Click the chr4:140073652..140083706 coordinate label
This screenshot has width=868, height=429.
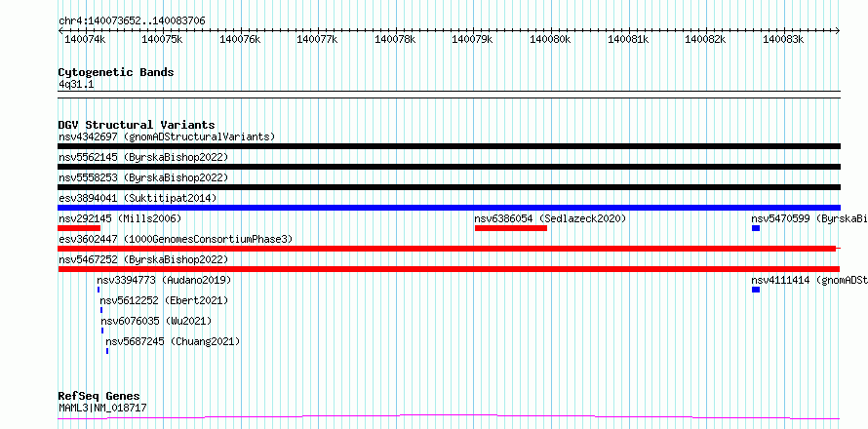pos(132,21)
